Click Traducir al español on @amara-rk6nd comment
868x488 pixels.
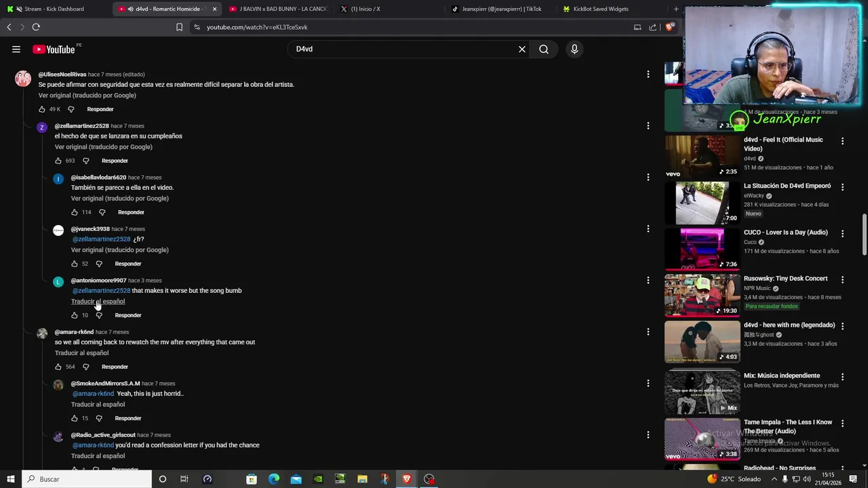coord(81,353)
